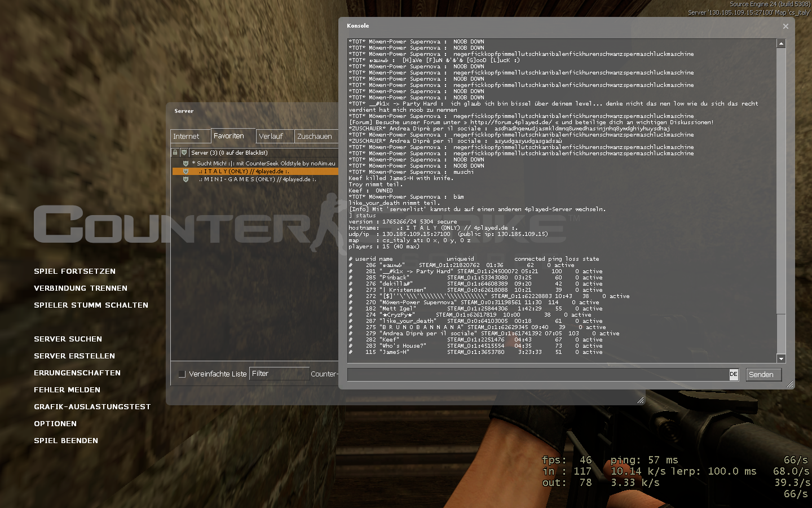Close the Konsole window
The width and height of the screenshot is (812, 508).
[785, 26]
